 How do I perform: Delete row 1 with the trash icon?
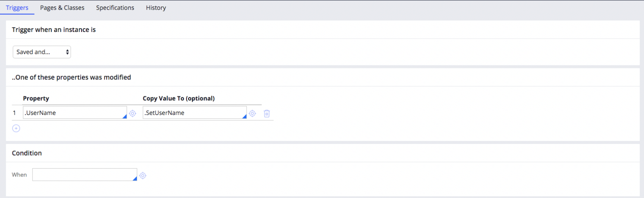coord(267,113)
